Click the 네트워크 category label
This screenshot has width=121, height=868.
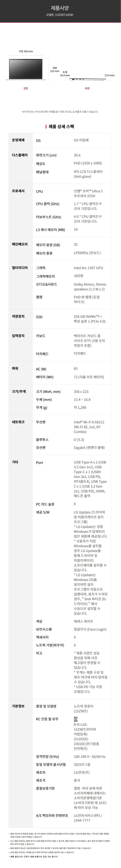[18, 422]
